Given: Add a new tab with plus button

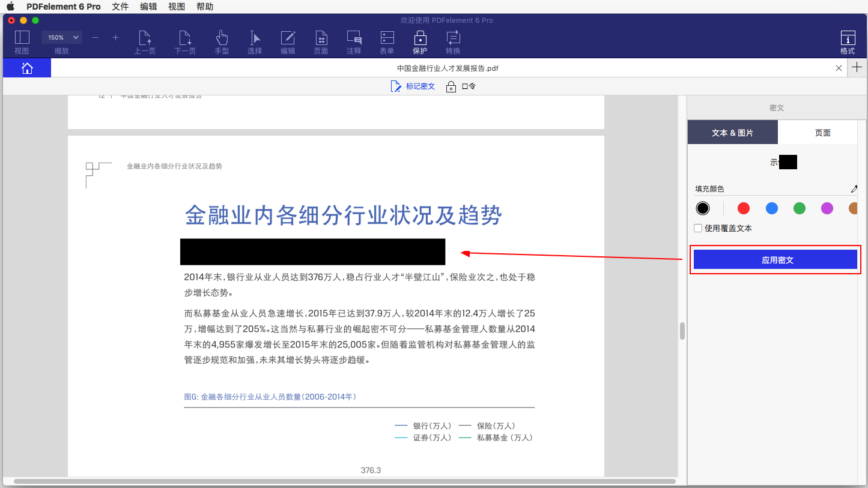Looking at the screenshot, I should pyautogui.click(x=857, y=68).
